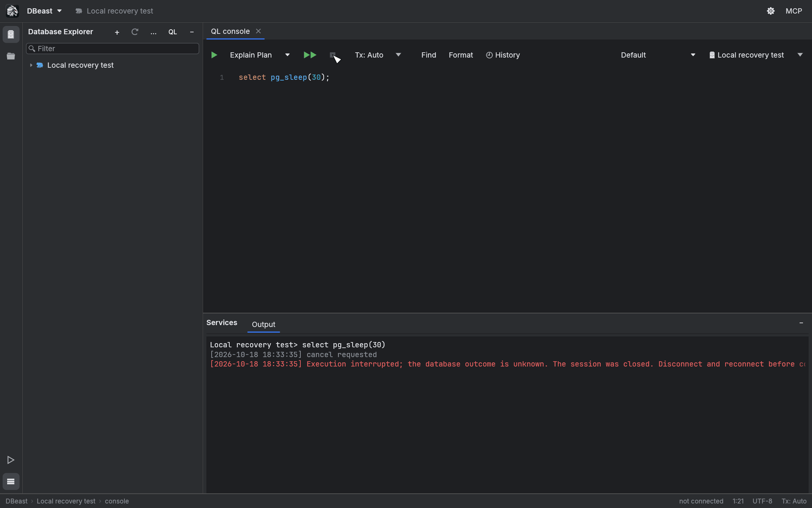Open the run sidebar icon at bottom left
812x508 pixels.
(x=11, y=460)
